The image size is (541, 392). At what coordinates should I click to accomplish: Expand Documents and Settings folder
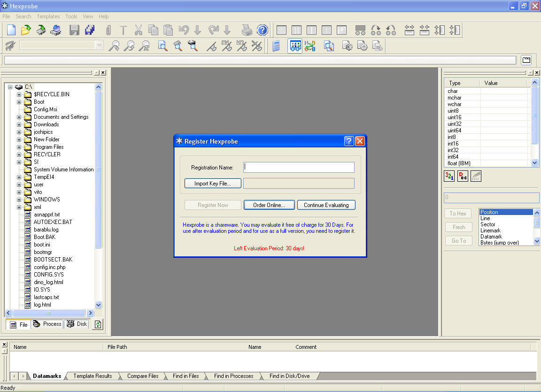click(19, 117)
